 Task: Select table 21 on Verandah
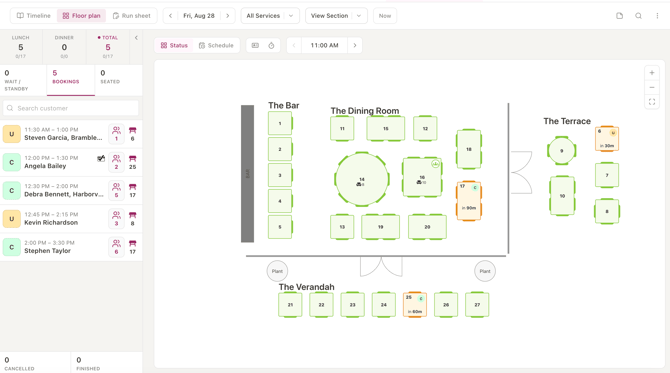click(290, 305)
